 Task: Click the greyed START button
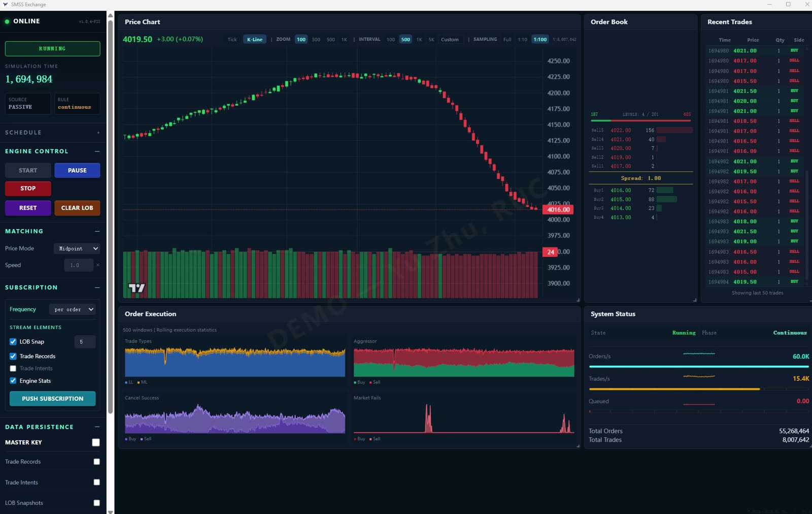tap(28, 171)
